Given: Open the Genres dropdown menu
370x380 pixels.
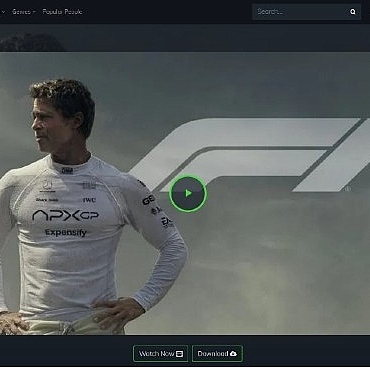Looking at the screenshot, I should pyautogui.click(x=24, y=12).
